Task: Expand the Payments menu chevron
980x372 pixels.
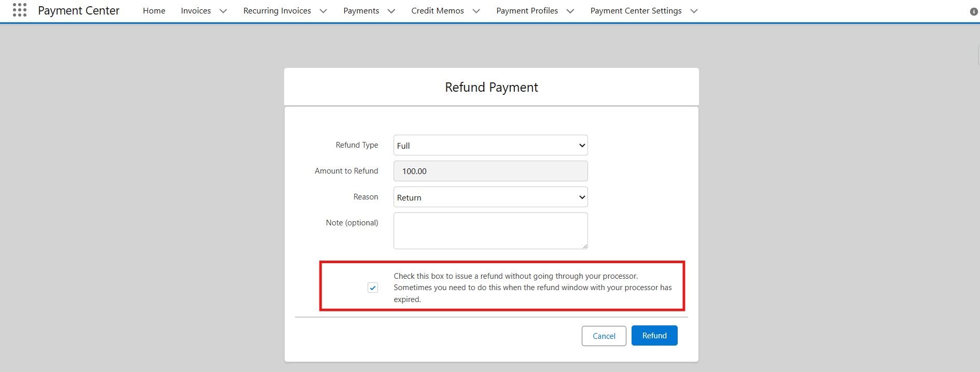Action: [391, 11]
